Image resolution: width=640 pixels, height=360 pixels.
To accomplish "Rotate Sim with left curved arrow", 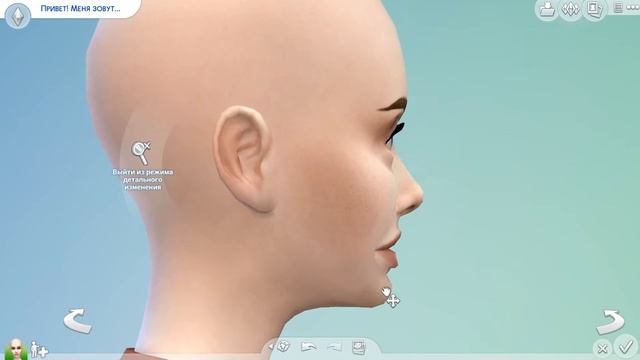I will point(78,321).
